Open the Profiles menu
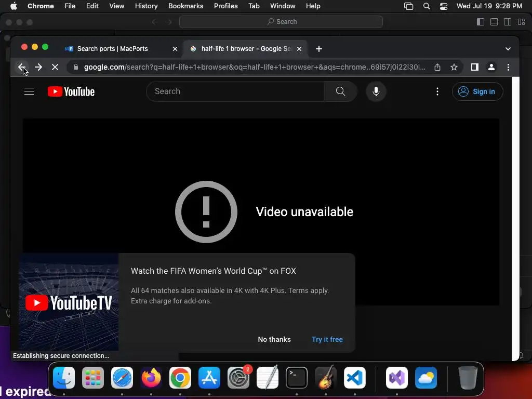The height and width of the screenshot is (399, 532). click(225, 6)
